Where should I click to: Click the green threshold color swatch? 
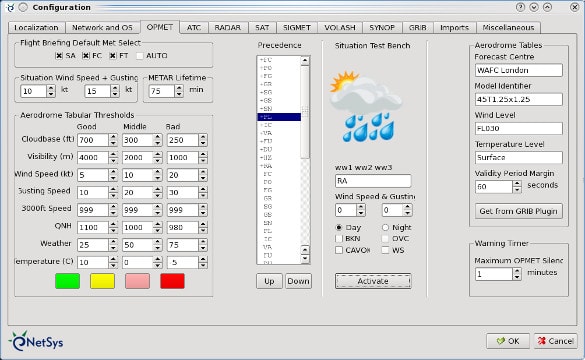pyautogui.click(x=68, y=281)
